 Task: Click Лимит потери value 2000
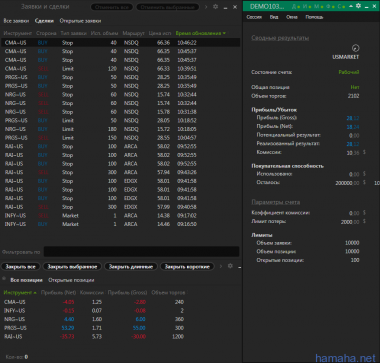click(x=350, y=222)
